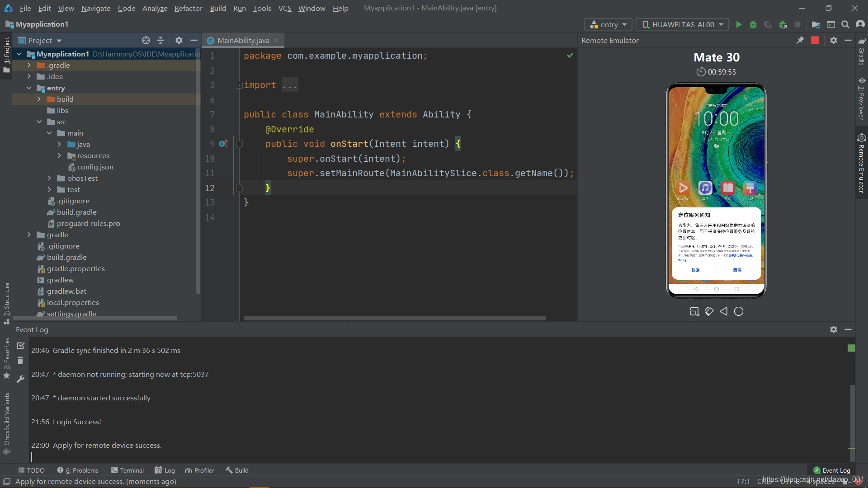Select the MainAbility.java editor tab
868x488 pixels.
243,40
